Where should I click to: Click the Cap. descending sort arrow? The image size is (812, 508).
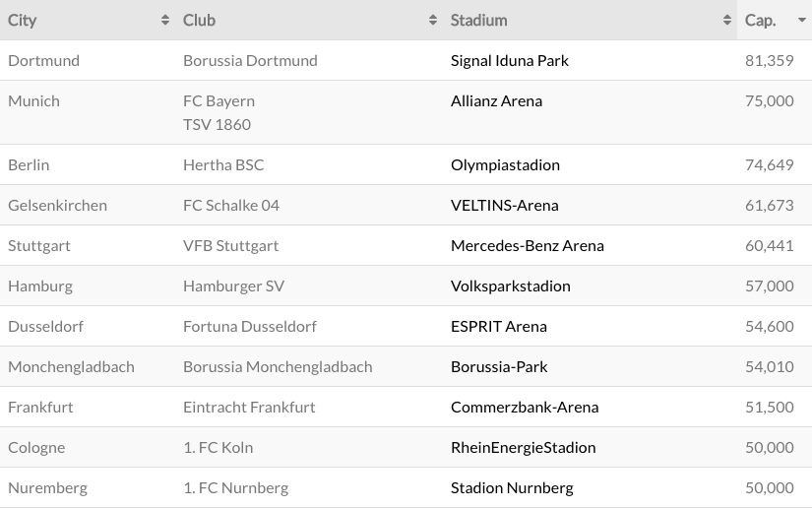(801, 21)
